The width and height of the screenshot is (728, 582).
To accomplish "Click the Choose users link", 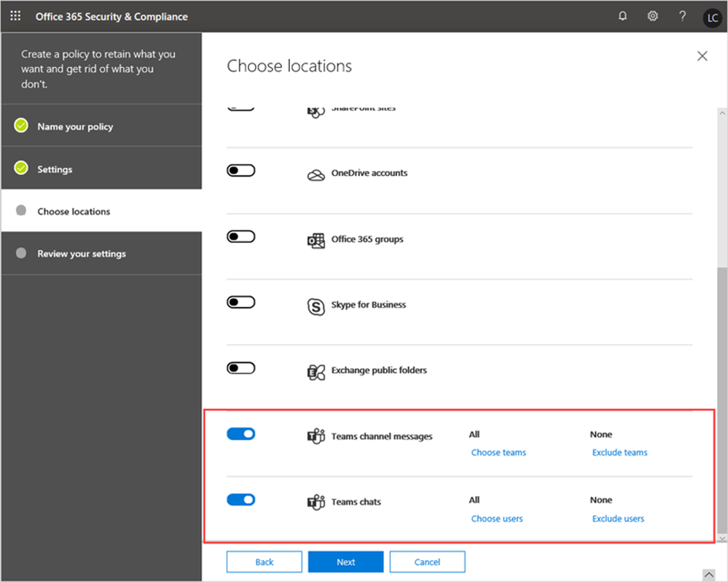I will 497,519.
